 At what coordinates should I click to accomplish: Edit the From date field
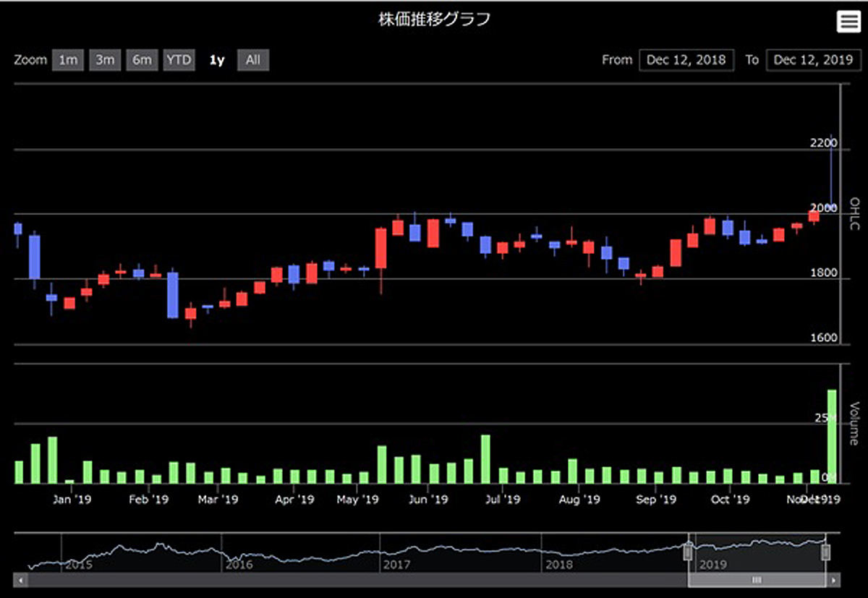point(686,60)
